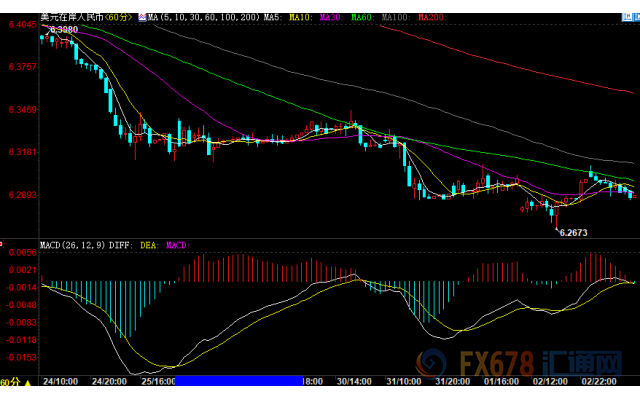
Task: Click the DEA yellow legend label
Action: tap(149, 245)
